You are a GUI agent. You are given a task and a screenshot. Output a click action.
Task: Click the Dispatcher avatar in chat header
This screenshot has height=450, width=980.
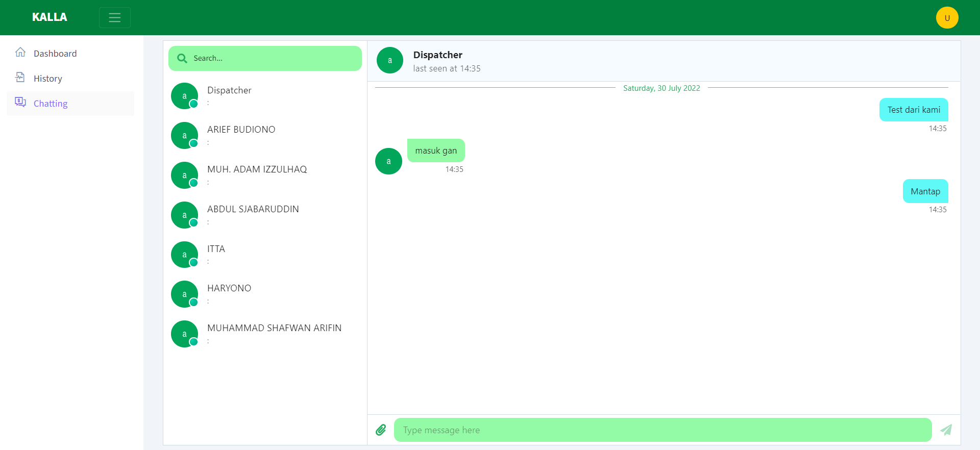390,60
